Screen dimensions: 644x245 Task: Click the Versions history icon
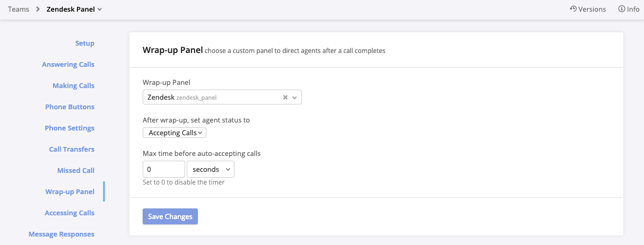[x=573, y=9]
